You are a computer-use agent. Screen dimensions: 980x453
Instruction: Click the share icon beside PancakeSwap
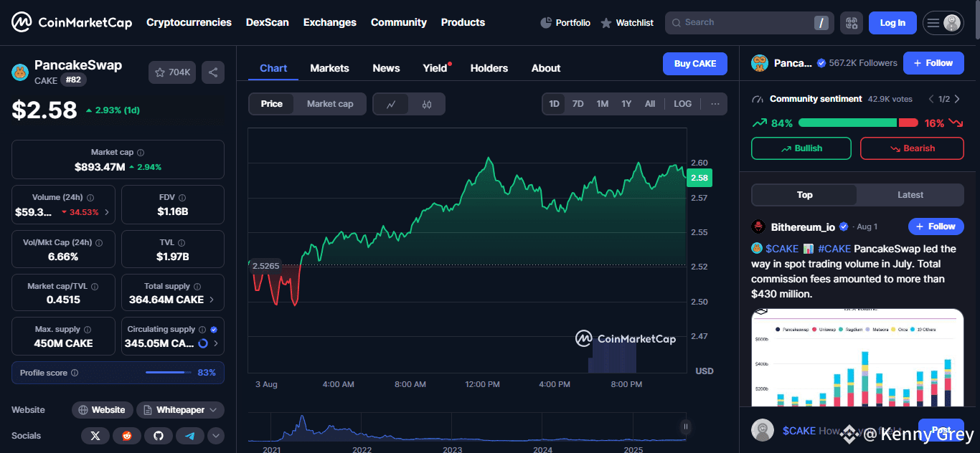point(213,72)
